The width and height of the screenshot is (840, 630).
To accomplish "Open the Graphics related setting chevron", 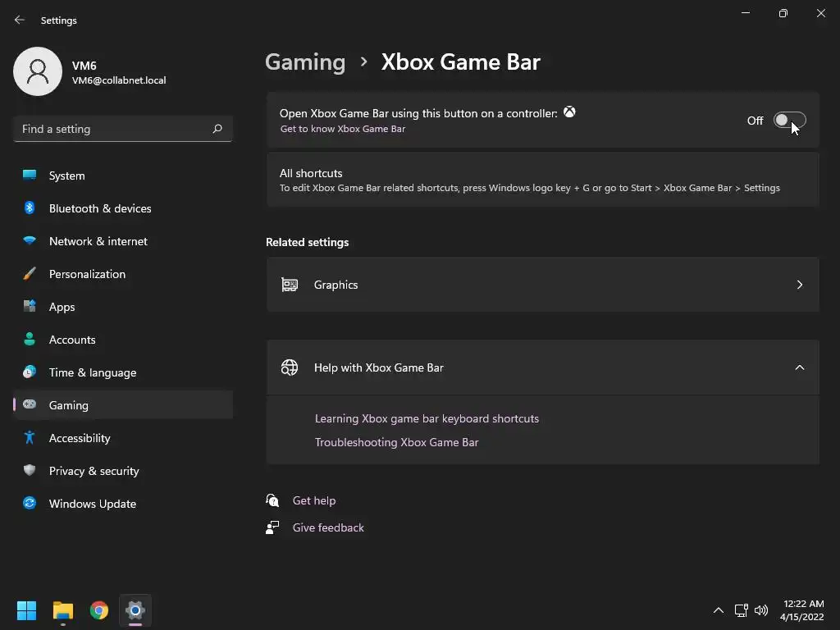I will 799,285.
